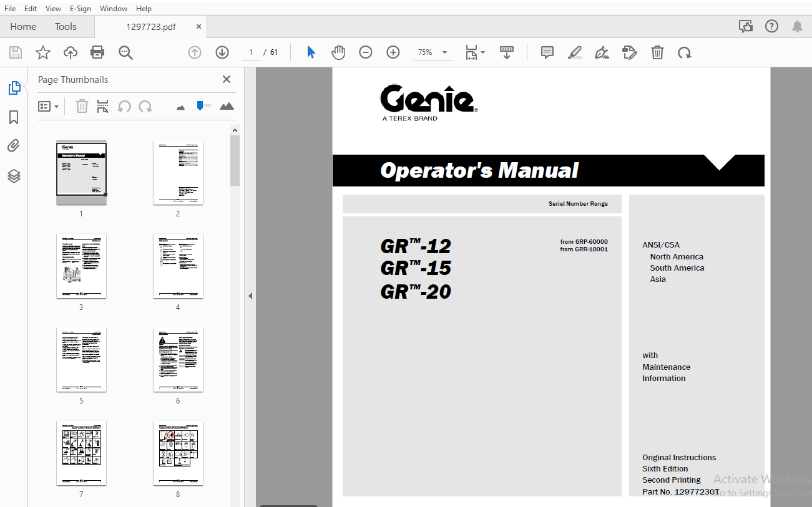Image resolution: width=812 pixels, height=507 pixels.
Task: Select page 4 thumbnail
Action: [x=178, y=266]
